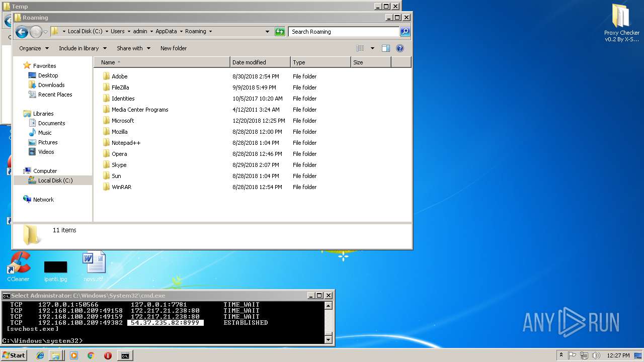Select the WinRAR folder

click(x=117, y=187)
